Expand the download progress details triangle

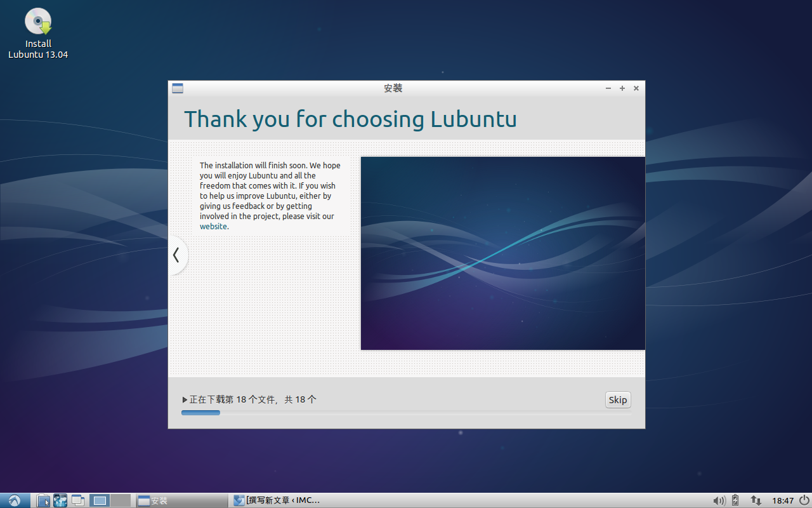(185, 400)
